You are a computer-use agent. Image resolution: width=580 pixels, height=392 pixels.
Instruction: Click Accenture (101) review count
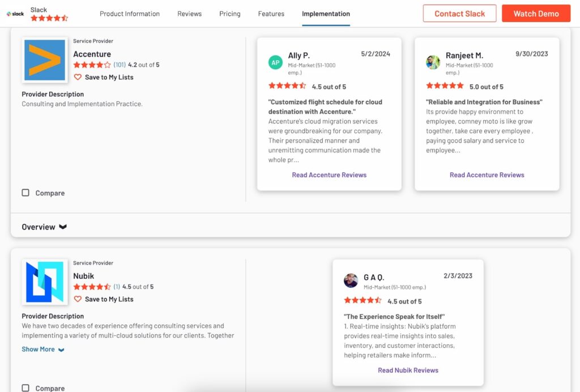pyautogui.click(x=120, y=65)
